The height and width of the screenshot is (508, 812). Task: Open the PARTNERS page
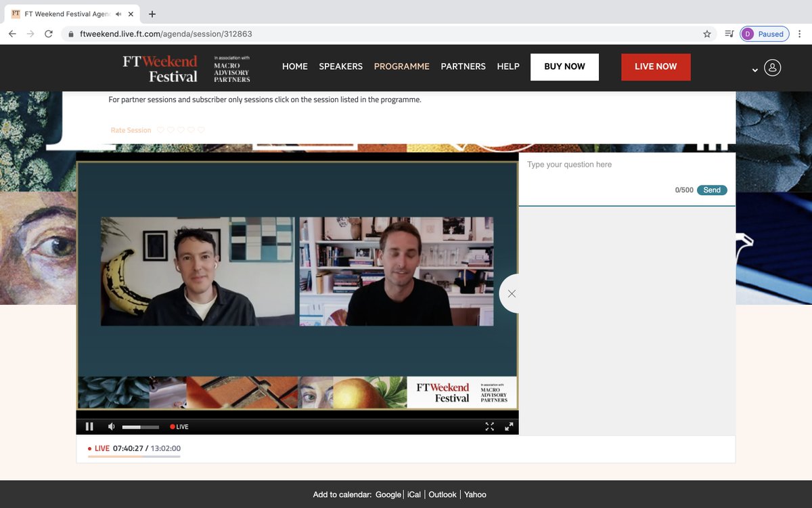coord(464,66)
